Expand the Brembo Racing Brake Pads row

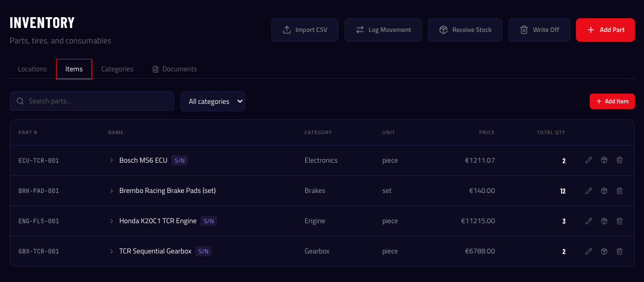(112, 191)
